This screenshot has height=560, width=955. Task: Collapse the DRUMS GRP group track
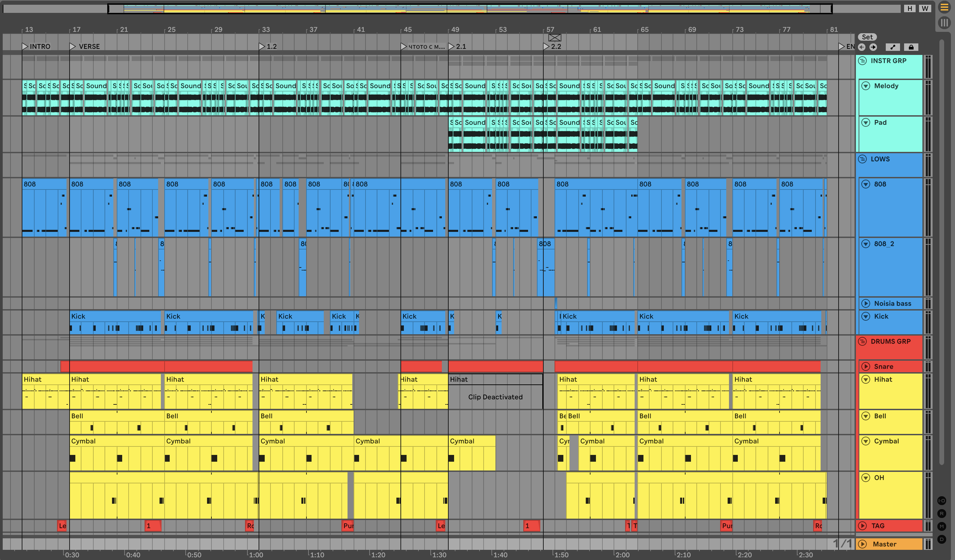click(863, 342)
